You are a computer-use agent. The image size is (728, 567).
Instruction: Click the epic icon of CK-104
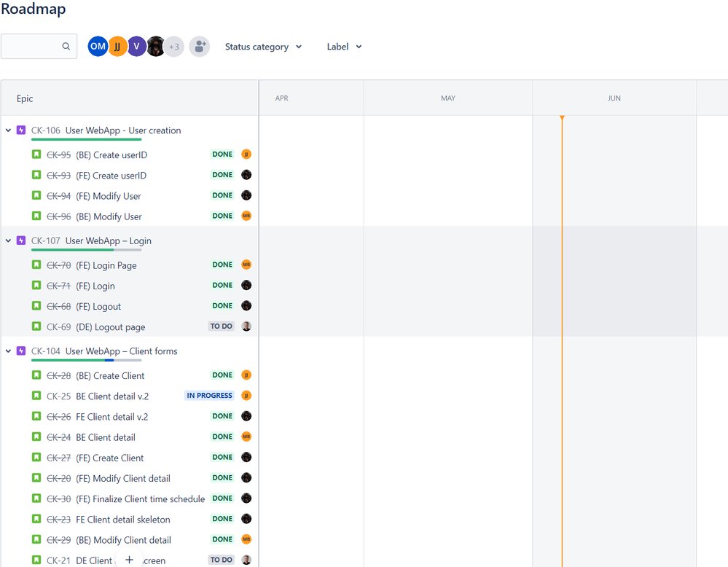pyautogui.click(x=21, y=351)
